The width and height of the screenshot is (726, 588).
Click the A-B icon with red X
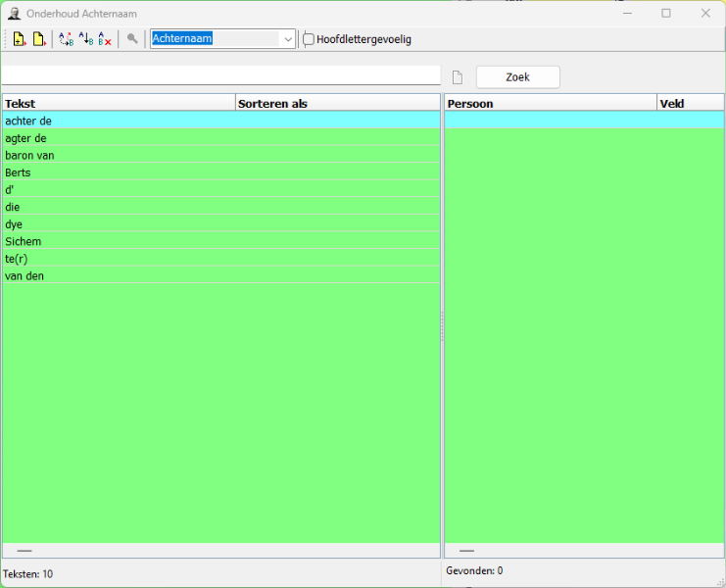[x=105, y=39]
